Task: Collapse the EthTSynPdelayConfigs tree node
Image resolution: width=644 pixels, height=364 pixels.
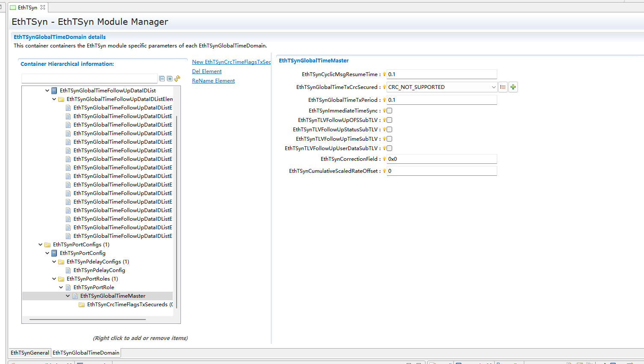Action: [x=54, y=262]
